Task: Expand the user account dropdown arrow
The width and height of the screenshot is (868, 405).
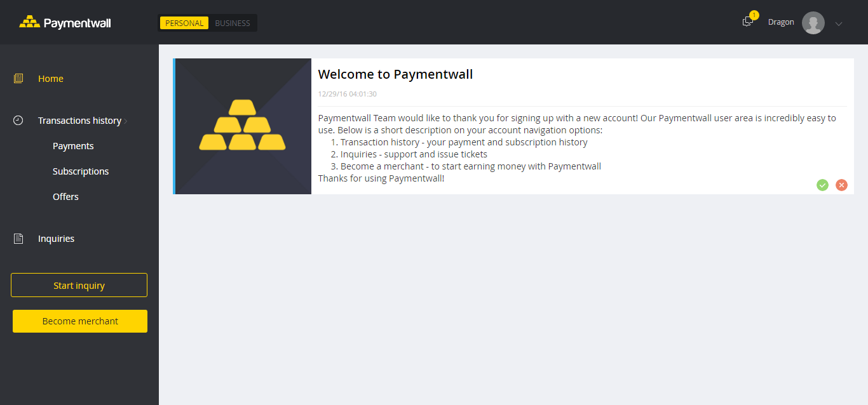Action: 839,23
